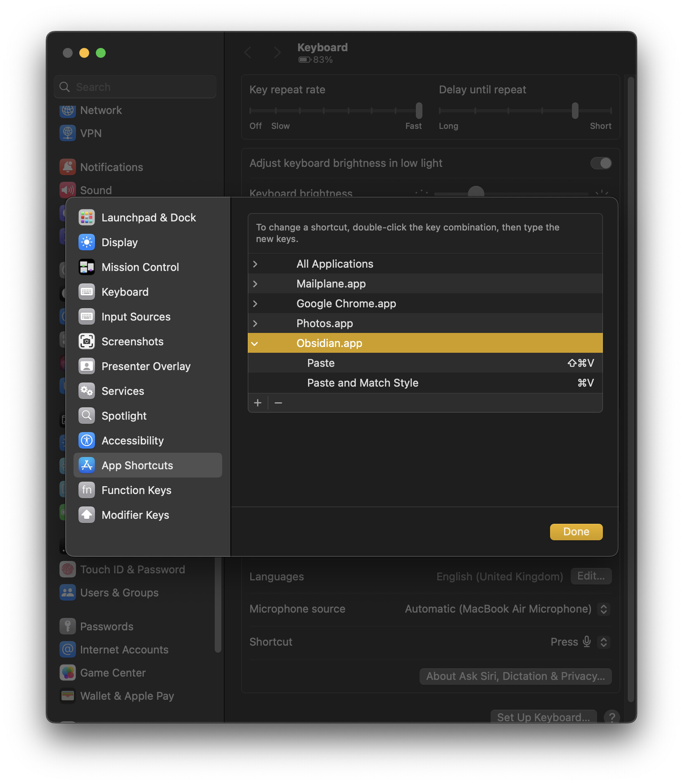The image size is (683, 784).
Task: Click the Done button
Action: pos(576,532)
